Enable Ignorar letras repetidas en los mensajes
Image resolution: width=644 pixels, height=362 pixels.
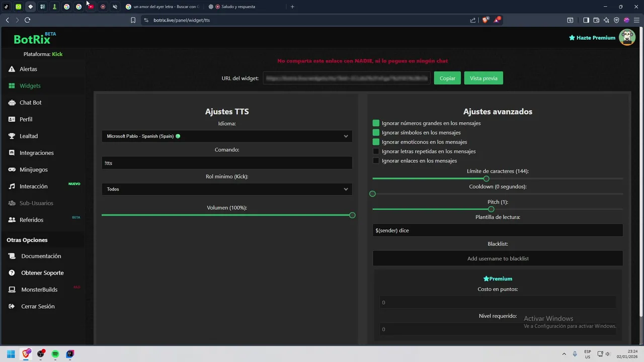coord(376,151)
